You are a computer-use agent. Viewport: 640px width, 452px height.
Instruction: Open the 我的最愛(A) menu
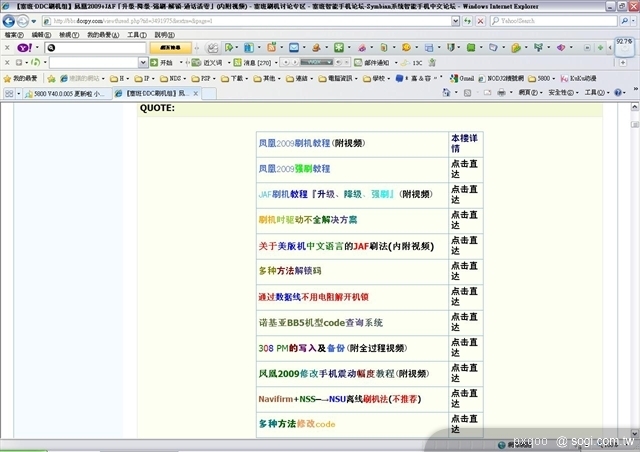[103, 35]
